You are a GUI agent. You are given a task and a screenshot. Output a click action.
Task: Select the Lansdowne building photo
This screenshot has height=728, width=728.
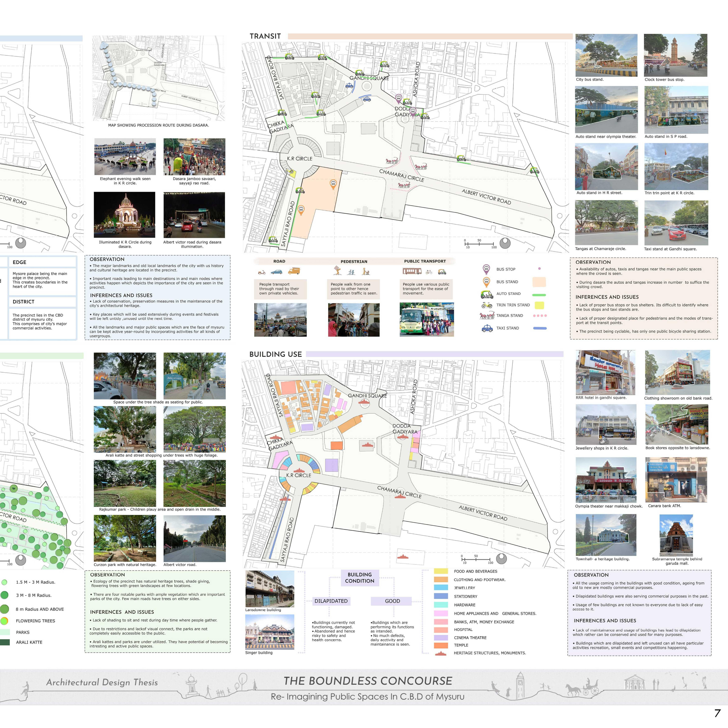click(x=269, y=589)
